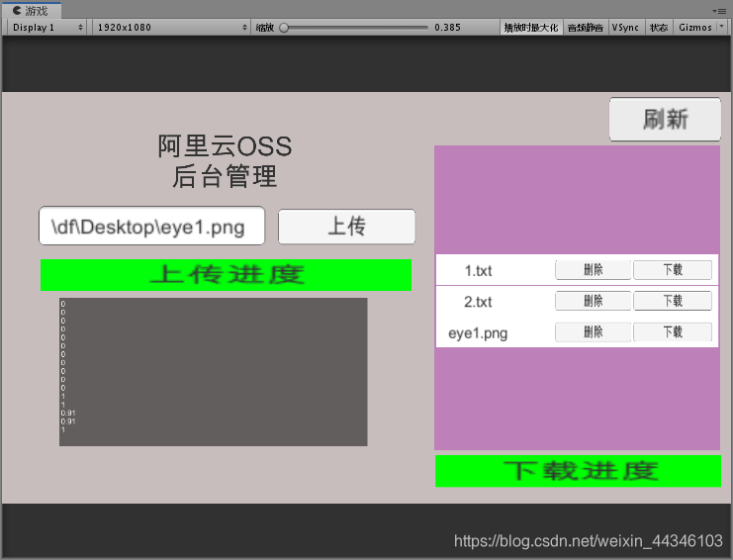
Task: Download the 1.txt file
Action: (x=673, y=270)
